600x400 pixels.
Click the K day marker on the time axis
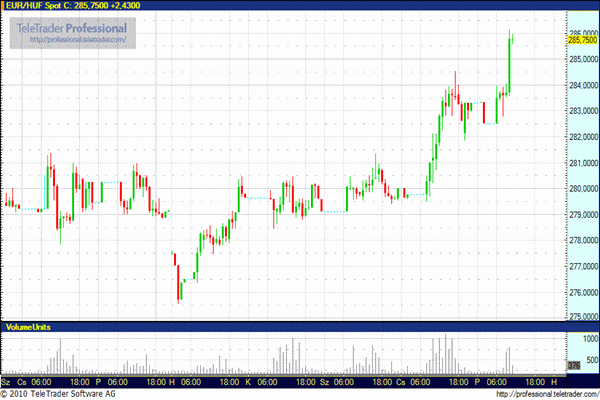point(247,382)
